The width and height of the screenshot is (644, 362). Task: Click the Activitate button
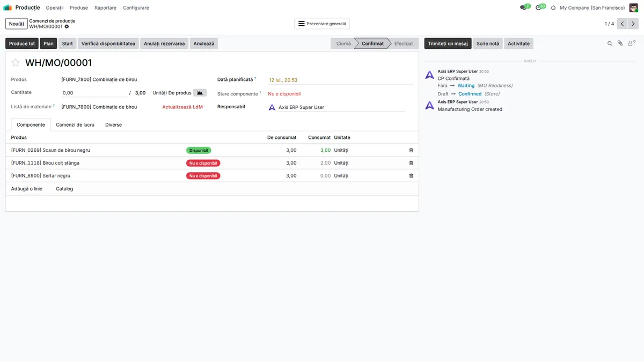tap(518, 43)
